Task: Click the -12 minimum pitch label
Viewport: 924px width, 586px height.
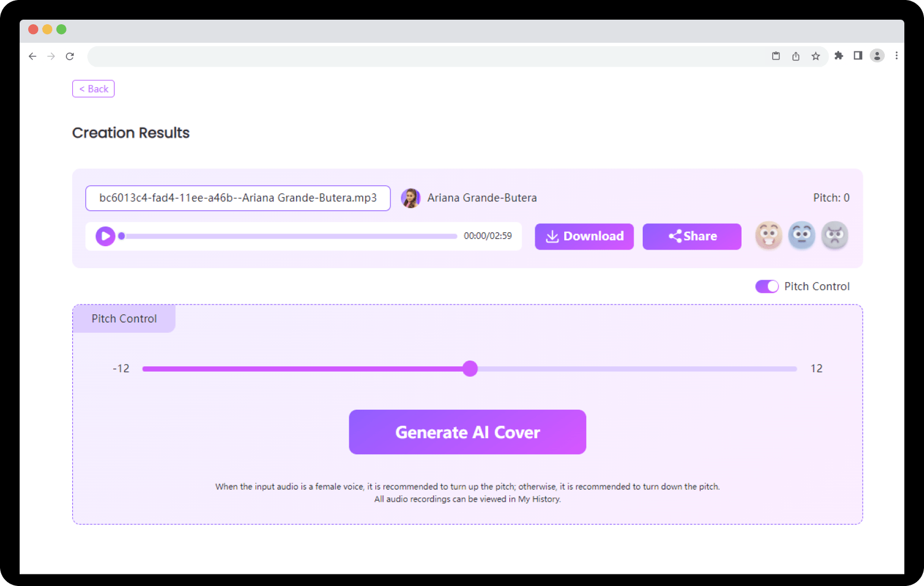Action: point(121,369)
